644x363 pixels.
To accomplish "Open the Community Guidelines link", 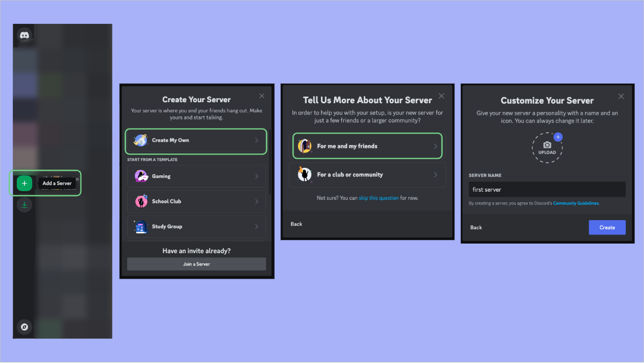I will click(576, 203).
